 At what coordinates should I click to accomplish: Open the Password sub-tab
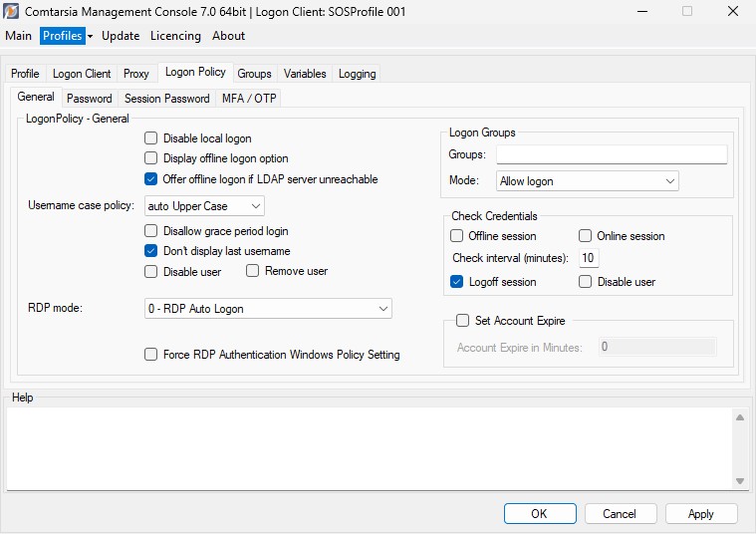(x=90, y=99)
